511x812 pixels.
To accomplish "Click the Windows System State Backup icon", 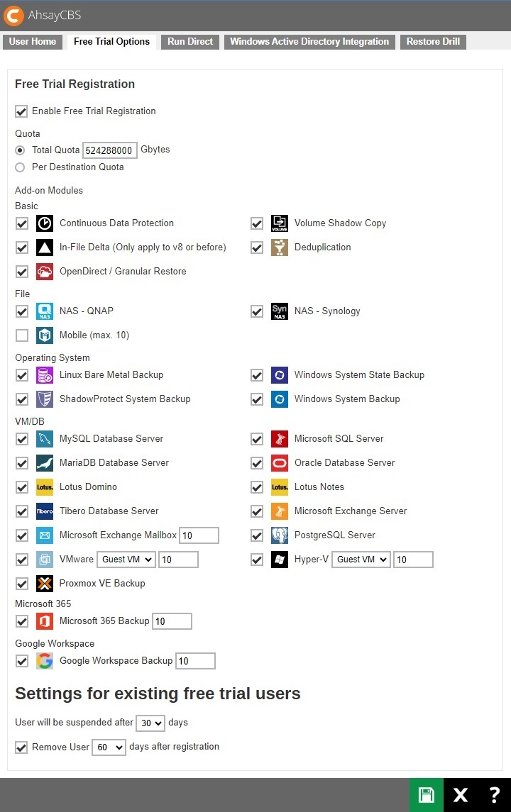I will click(280, 375).
